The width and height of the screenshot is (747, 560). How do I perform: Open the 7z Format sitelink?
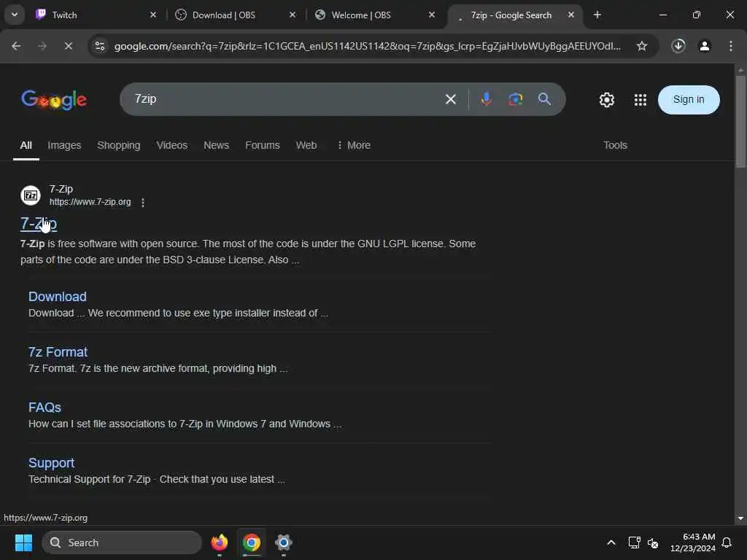(58, 352)
